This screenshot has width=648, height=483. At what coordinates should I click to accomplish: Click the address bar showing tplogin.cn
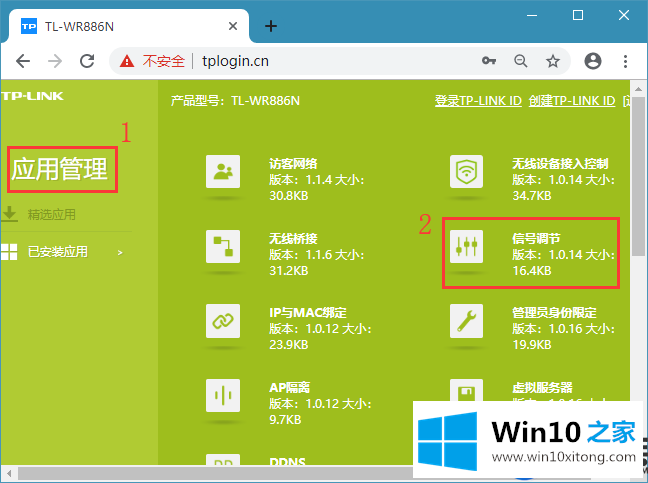point(300,61)
